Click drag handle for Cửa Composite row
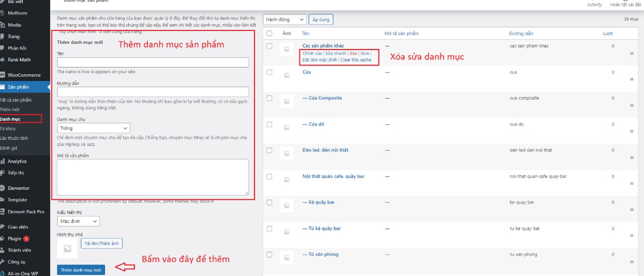 632,106
